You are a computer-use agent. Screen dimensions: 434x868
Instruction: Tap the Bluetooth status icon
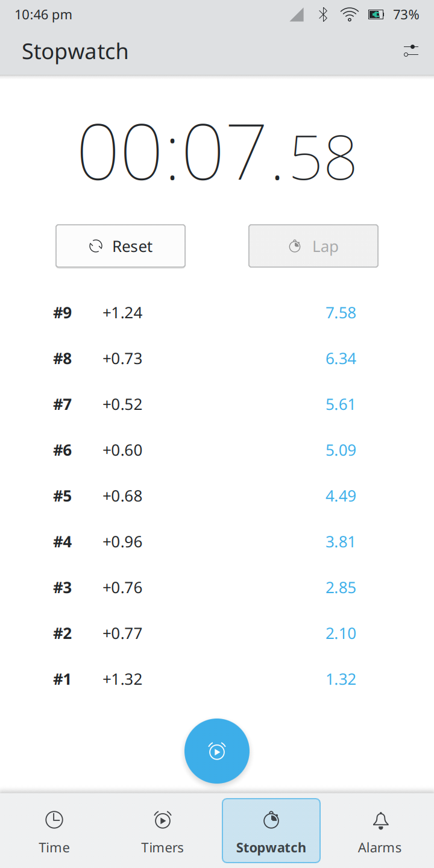323,15
